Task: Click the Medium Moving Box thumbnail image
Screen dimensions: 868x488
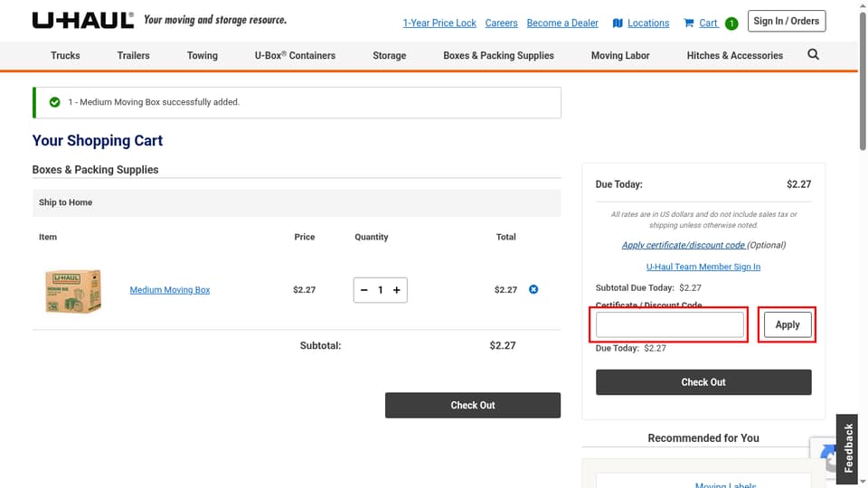Action: coord(73,291)
